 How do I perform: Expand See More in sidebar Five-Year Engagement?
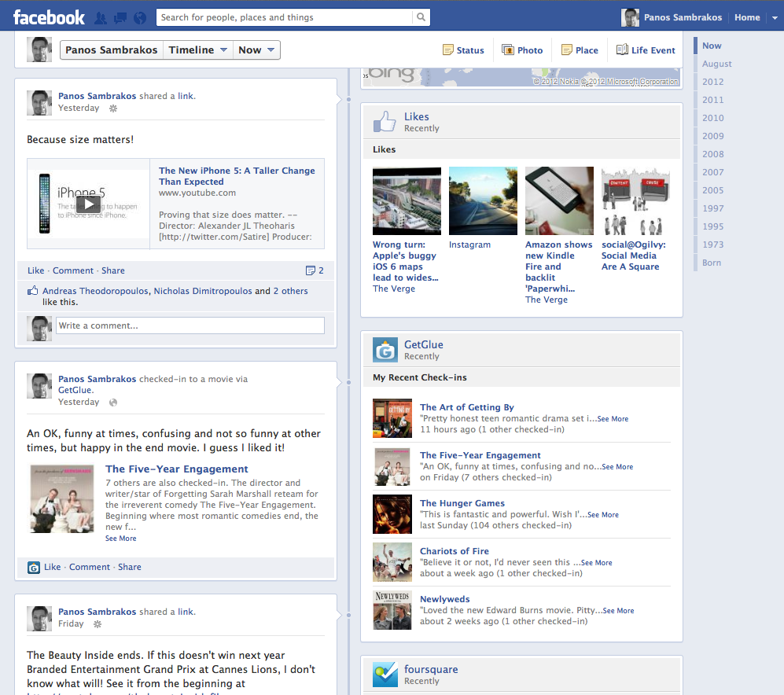tap(617, 467)
